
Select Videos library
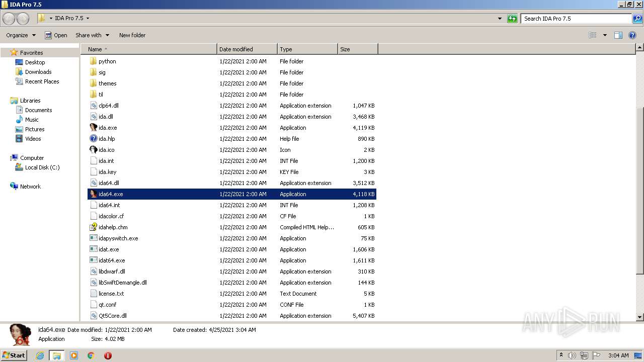(33, 139)
